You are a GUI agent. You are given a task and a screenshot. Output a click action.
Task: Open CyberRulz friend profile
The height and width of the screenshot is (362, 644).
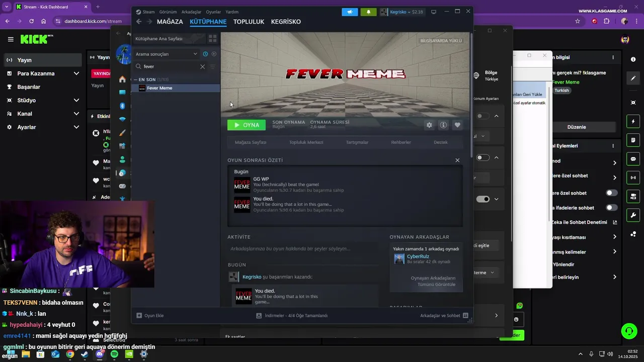[x=418, y=256]
